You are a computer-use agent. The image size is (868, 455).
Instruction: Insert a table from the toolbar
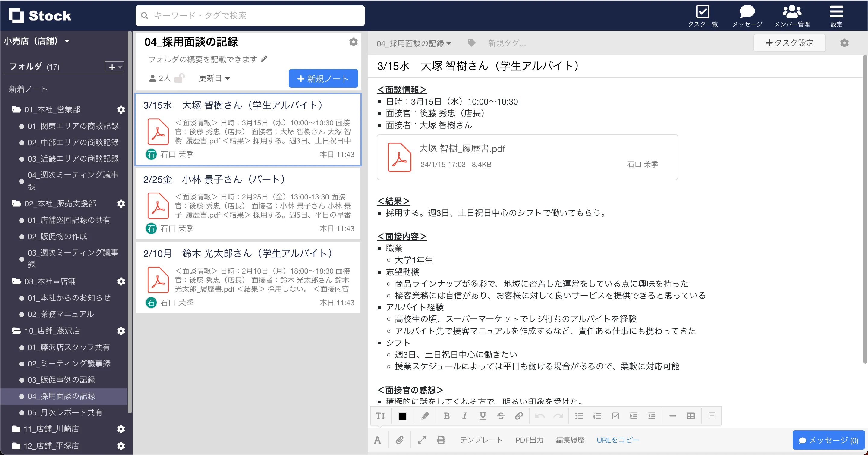pos(690,416)
